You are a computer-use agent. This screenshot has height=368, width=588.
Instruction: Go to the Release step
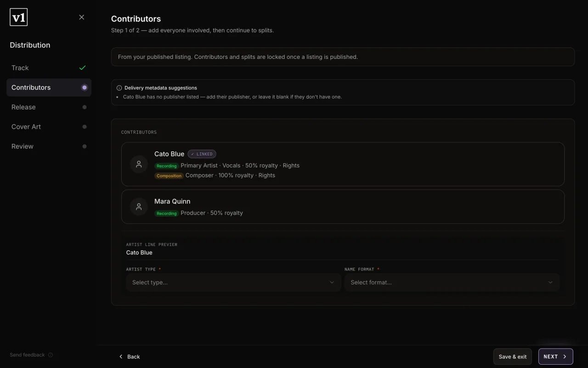(49, 107)
